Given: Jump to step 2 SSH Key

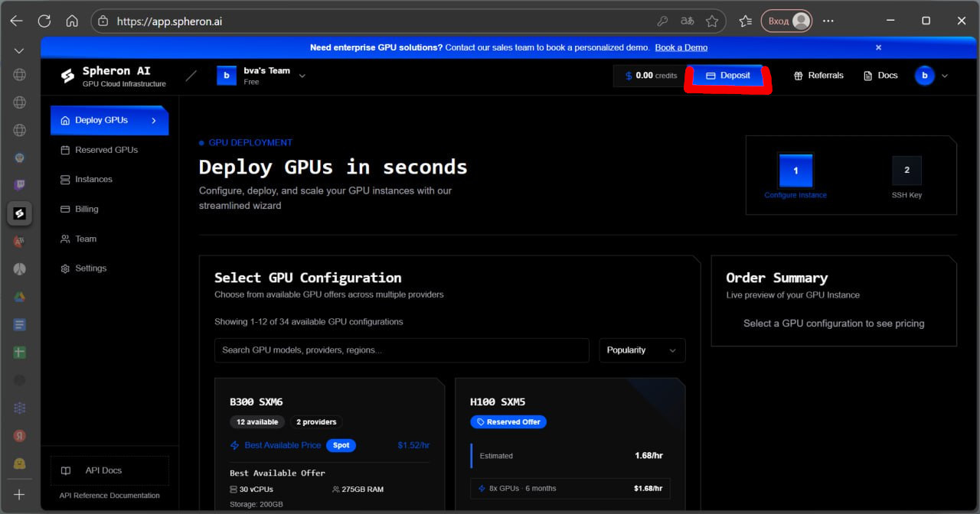Looking at the screenshot, I should (906, 171).
